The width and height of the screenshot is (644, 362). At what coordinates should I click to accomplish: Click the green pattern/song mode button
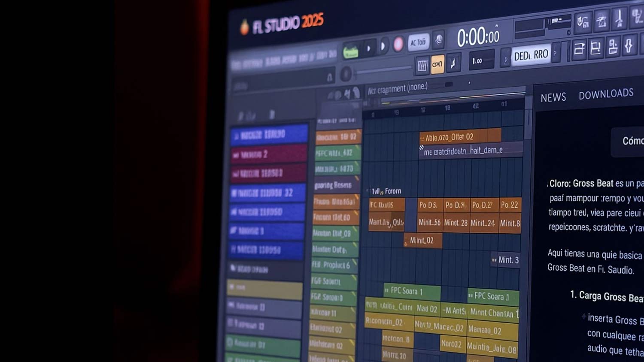click(351, 52)
